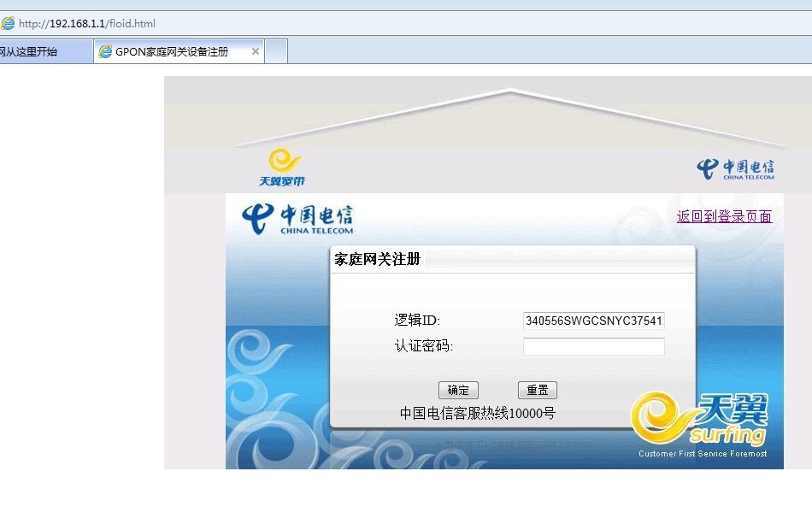This screenshot has width=812, height=530.
Task: Switch to the 网从这里开始 tab
Action: pos(45,52)
